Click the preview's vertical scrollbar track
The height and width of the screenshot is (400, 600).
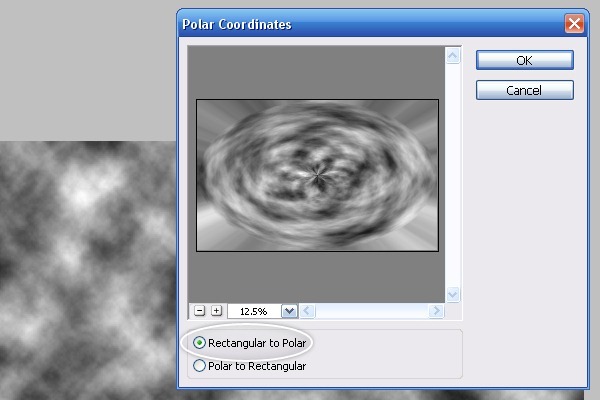click(x=453, y=175)
